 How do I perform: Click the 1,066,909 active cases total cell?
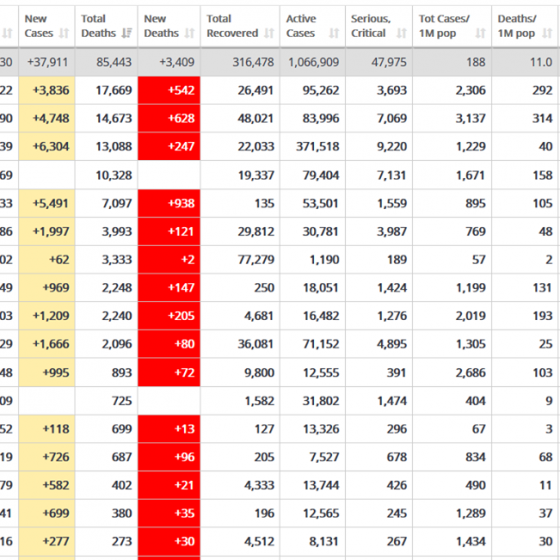(313, 62)
